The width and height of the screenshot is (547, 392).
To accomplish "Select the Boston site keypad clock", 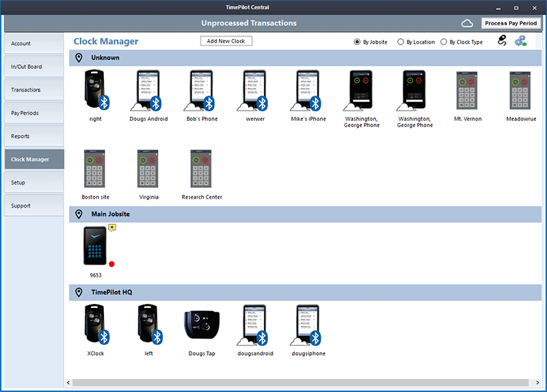I will pos(95,169).
